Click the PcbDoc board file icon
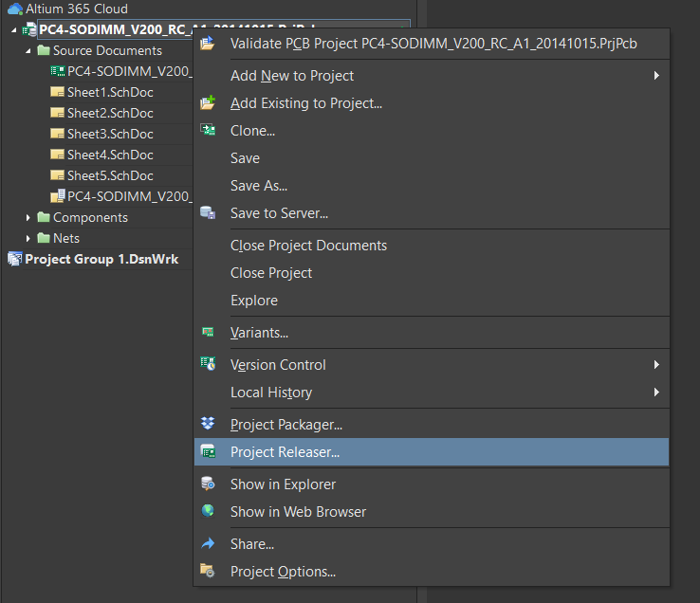The image size is (700, 603). [x=58, y=71]
